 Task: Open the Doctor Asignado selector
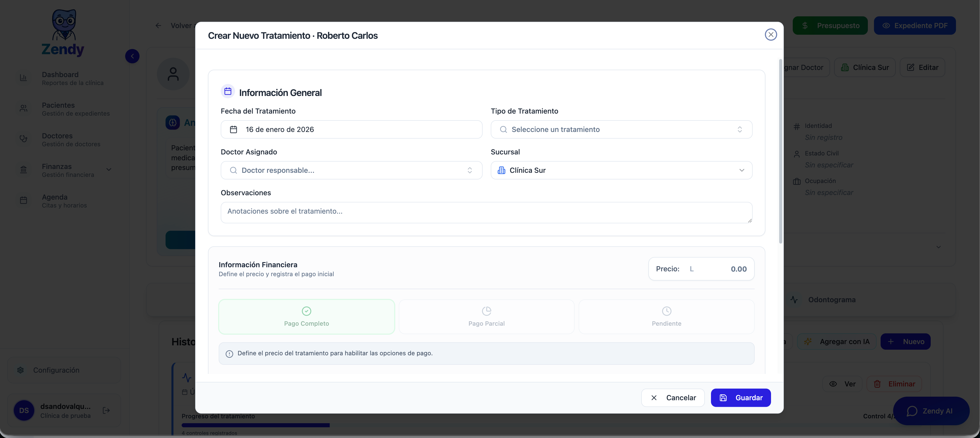351,170
